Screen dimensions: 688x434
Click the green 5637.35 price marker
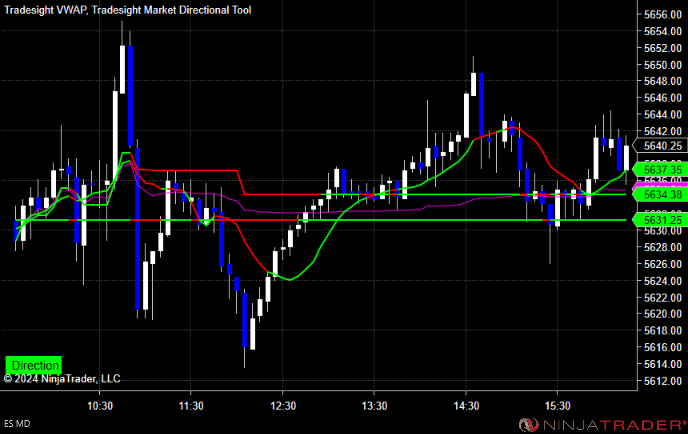click(659, 169)
